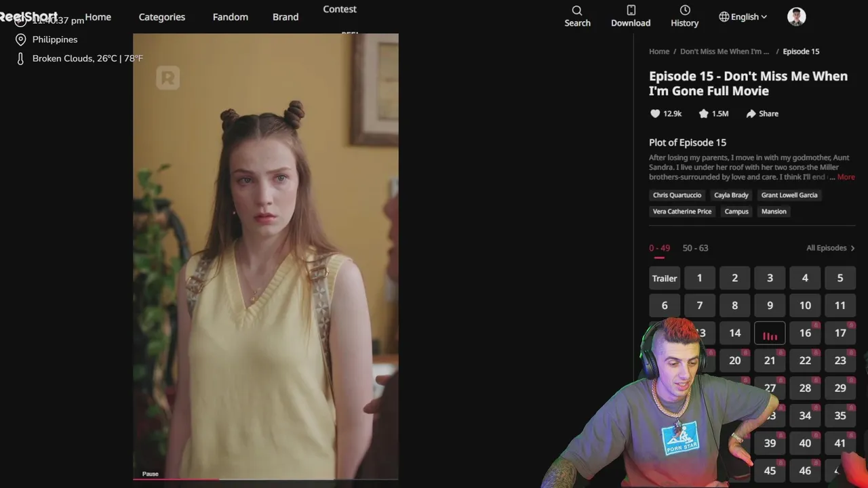
Task: Select episode 7
Action: [700, 306]
